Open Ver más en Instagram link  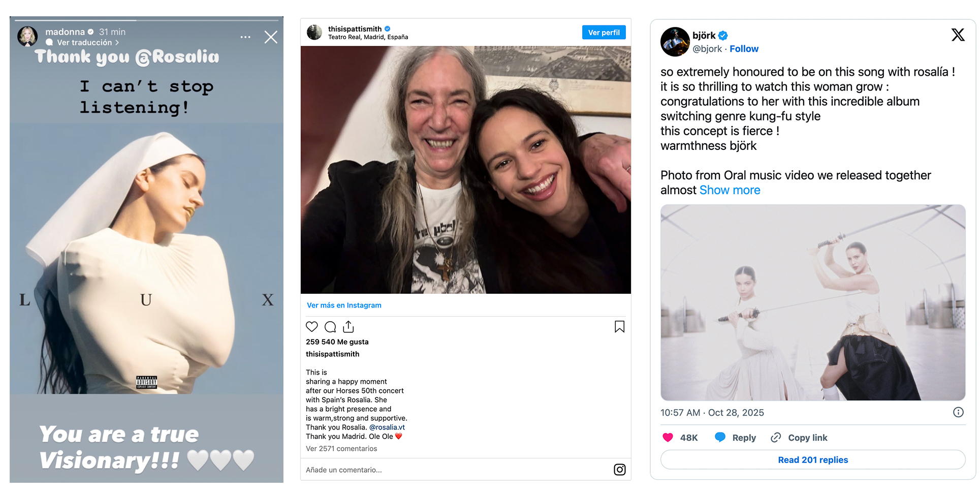point(344,305)
